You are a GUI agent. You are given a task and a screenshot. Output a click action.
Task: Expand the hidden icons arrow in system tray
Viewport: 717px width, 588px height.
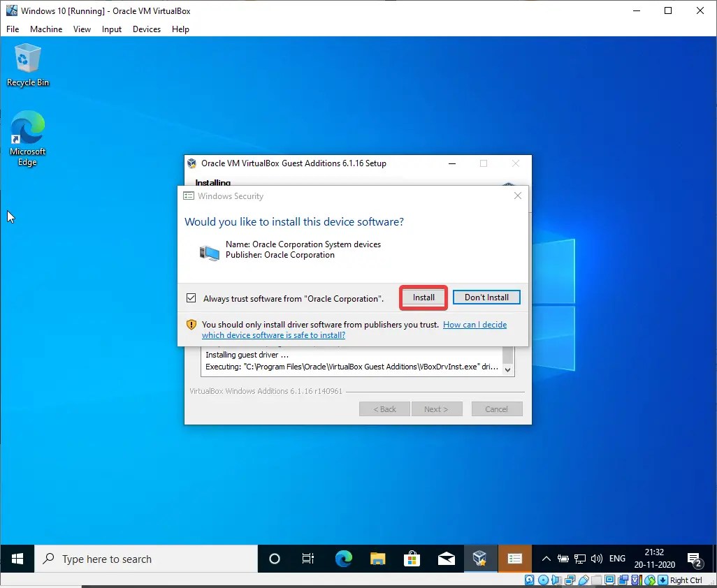pyautogui.click(x=546, y=559)
